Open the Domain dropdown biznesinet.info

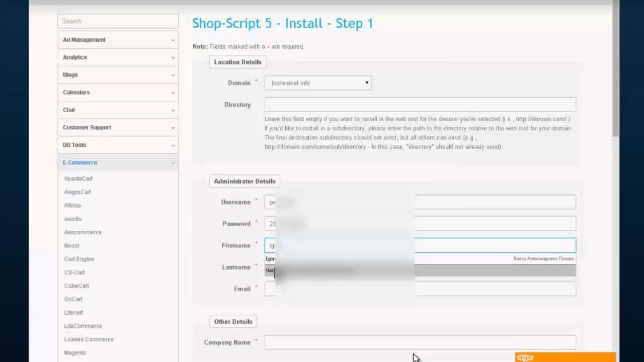click(318, 83)
